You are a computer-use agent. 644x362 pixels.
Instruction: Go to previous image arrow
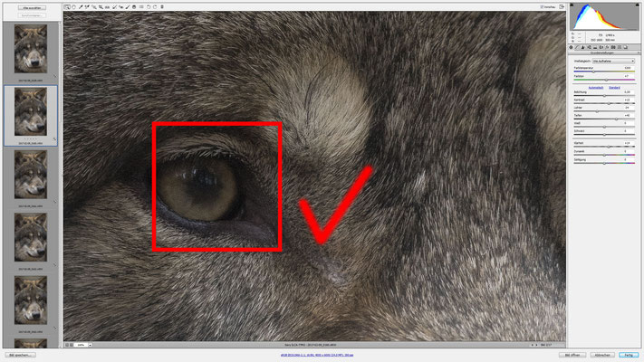533,345
